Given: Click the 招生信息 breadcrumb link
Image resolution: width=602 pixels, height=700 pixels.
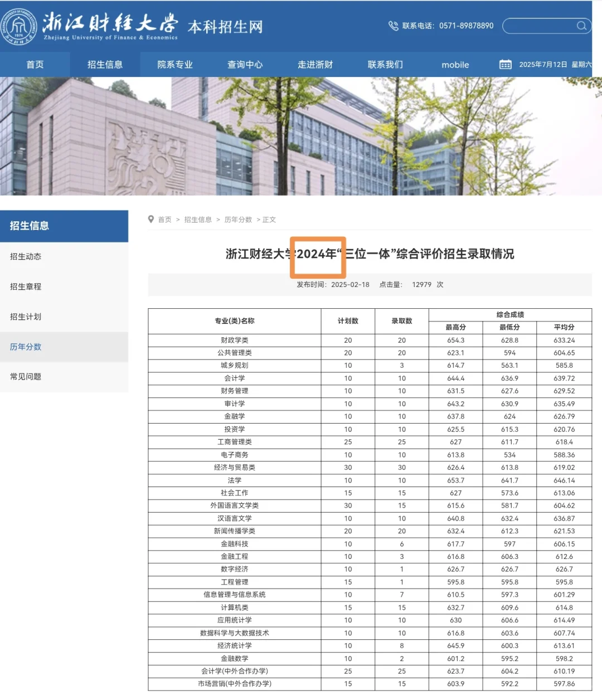Looking at the screenshot, I should [x=198, y=220].
